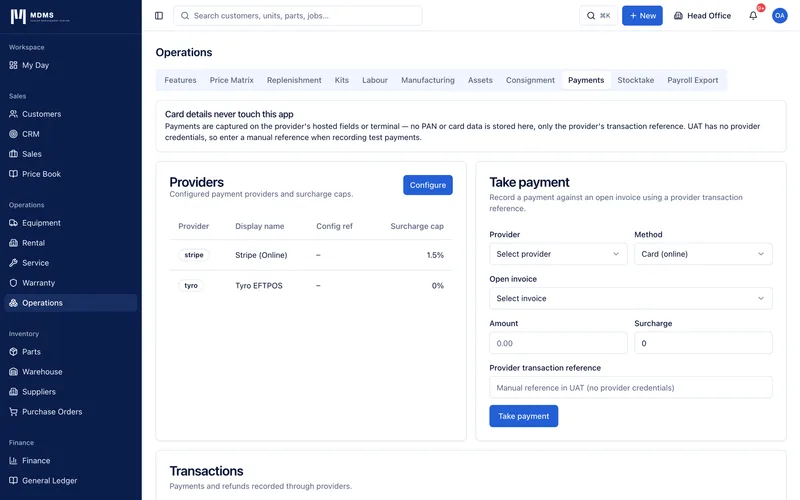Viewport: 800px width, 500px height.
Task: Open the Head Office branch selector
Action: (703, 16)
